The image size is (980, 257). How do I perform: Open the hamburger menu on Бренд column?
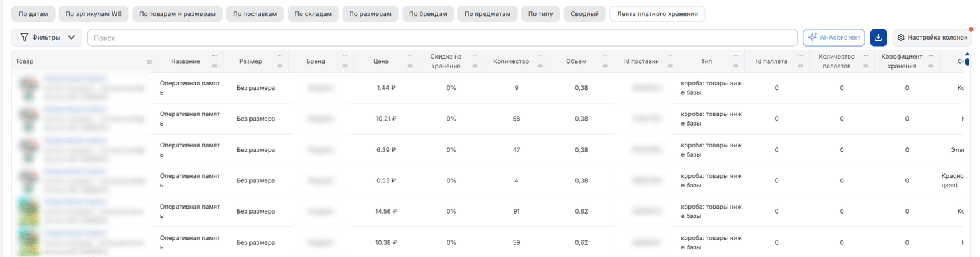point(345,66)
